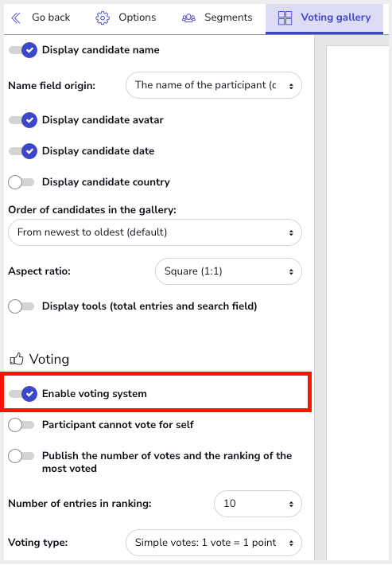This screenshot has height=565, width=392.
Task: Open the Name field origin dropdown
Action: [x=213, y=85]
